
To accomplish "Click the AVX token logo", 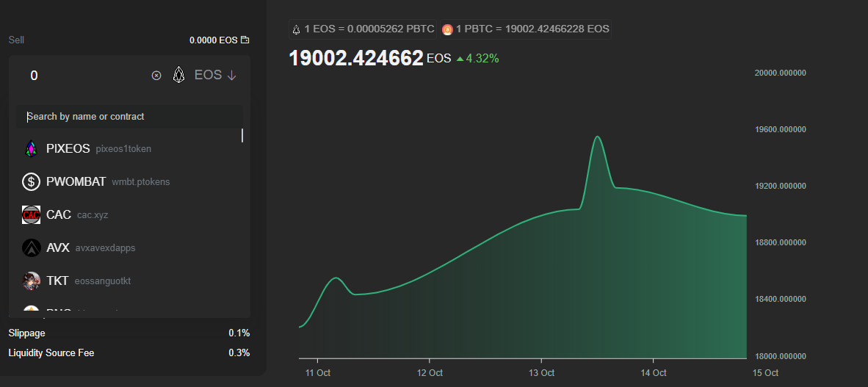I will (x=31, y=248).
